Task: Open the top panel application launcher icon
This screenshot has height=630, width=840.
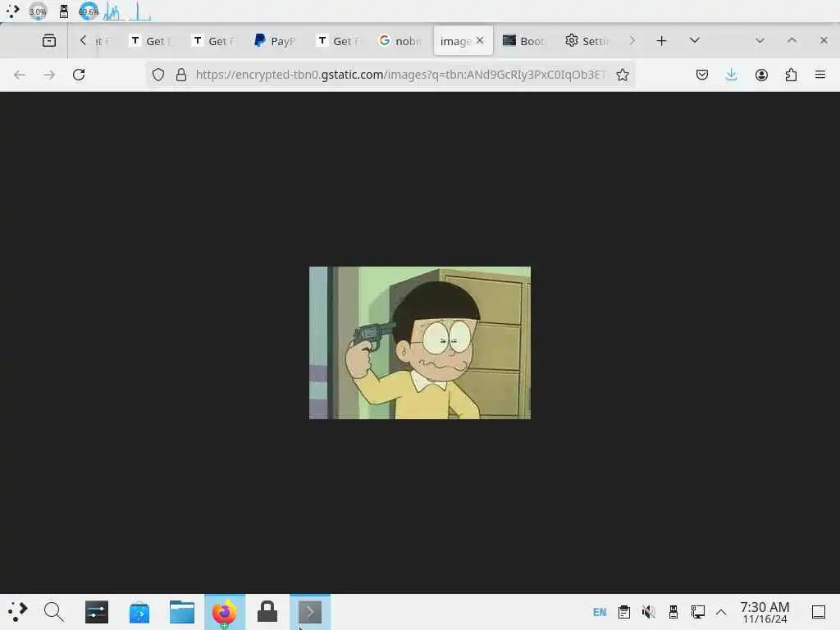Action: [x=12, y=11]
